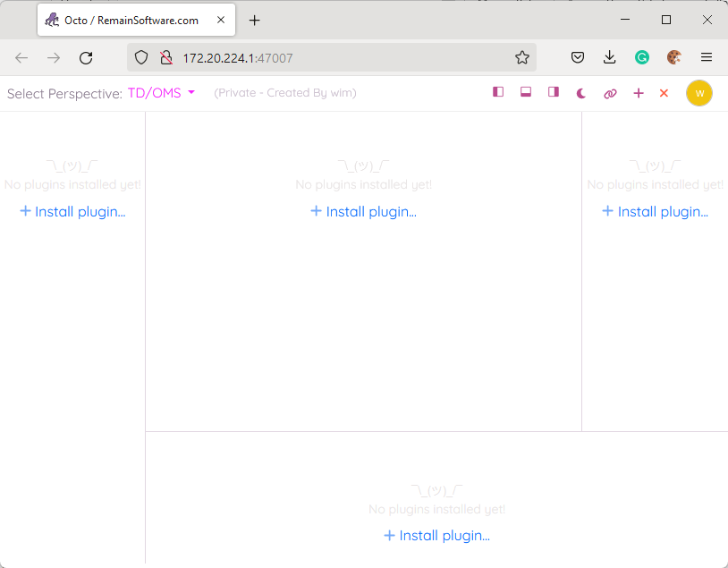The height and width of the screenshot is (568, 728).
Task: Click the pink chain link icon
Action: pos(610,93)
